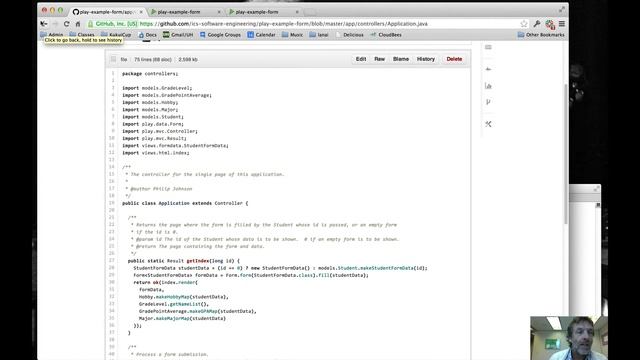Viewport: 640px width, 360px height.
Task: Open the GitHub Network branch icon
Action: 488,102
